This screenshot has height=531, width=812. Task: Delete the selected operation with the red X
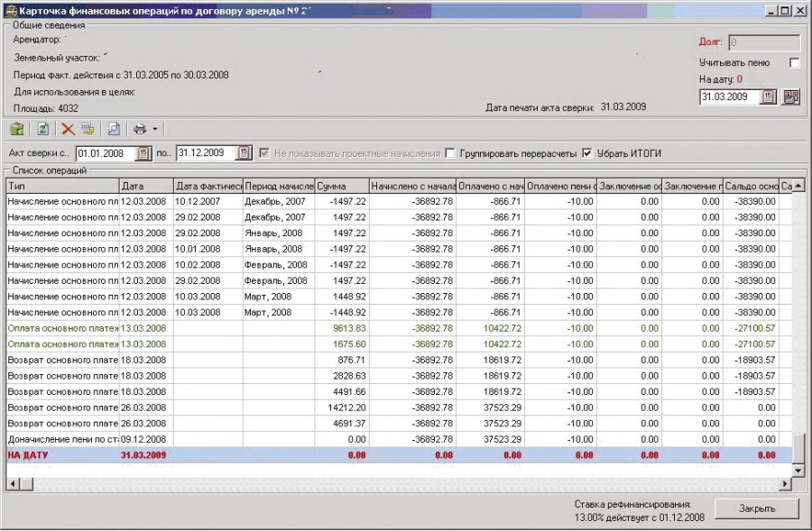(68, 129)
